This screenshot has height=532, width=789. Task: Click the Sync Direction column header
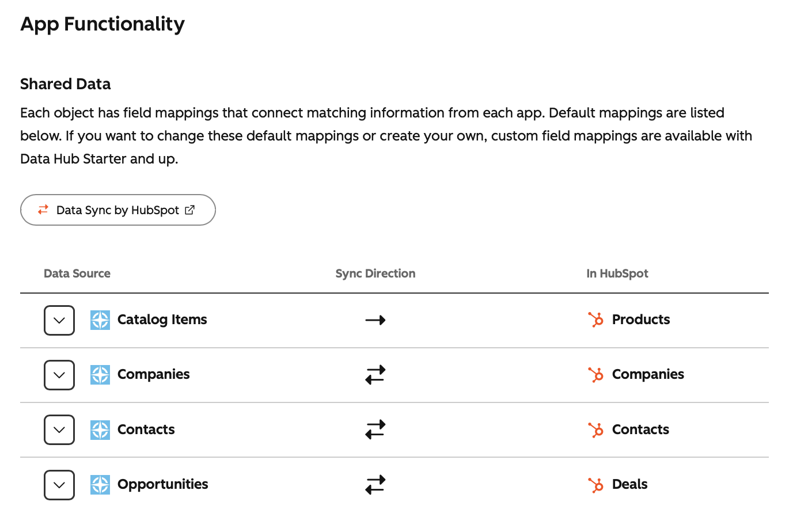[375, 273]
